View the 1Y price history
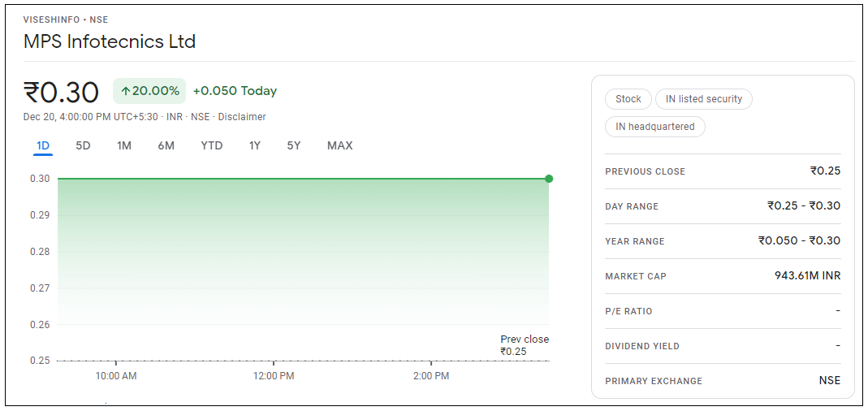Screen dimensions: 868x411 pos(255,146)
